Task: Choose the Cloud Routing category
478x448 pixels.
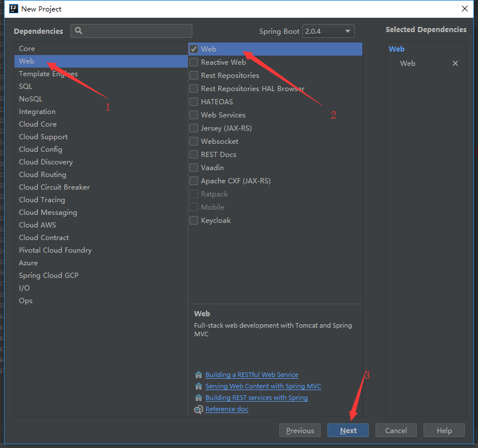Action: coord(101,175)
